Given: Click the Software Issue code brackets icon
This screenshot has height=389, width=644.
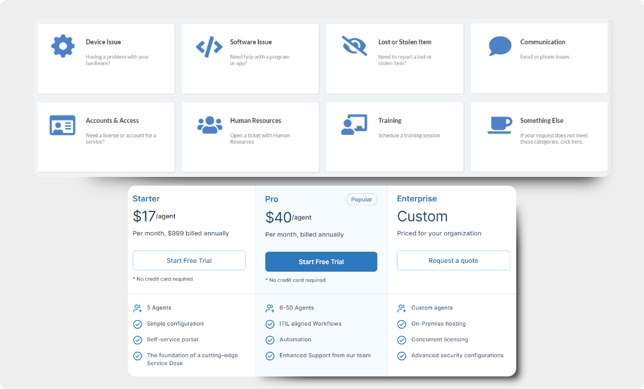Looking at the screenshot, I should [209, 46].
